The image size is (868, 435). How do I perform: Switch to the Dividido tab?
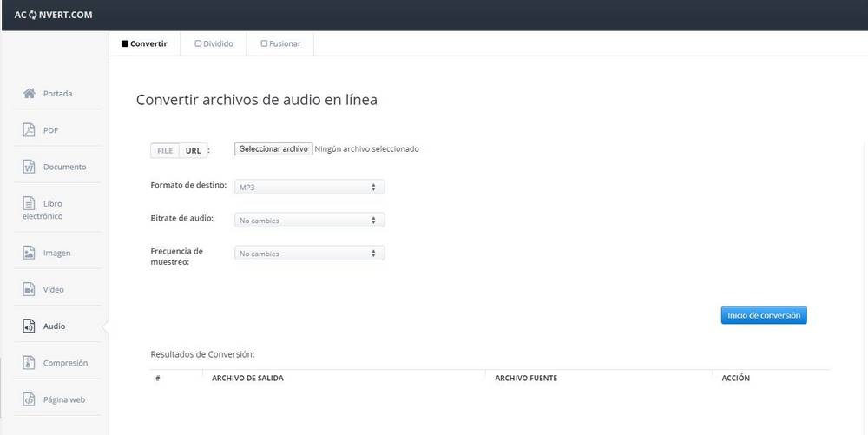coord(214,43)
